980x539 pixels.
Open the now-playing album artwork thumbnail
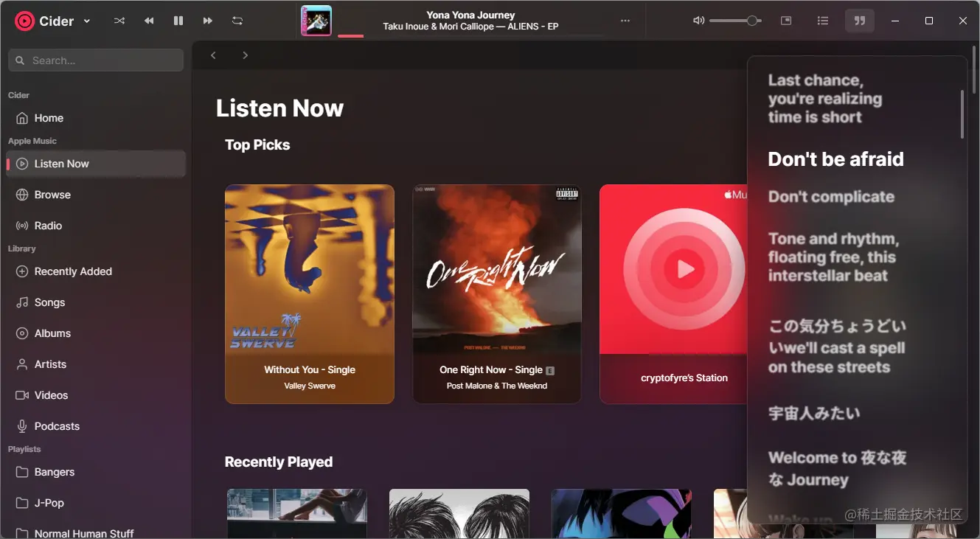click(x=316, y=21)
